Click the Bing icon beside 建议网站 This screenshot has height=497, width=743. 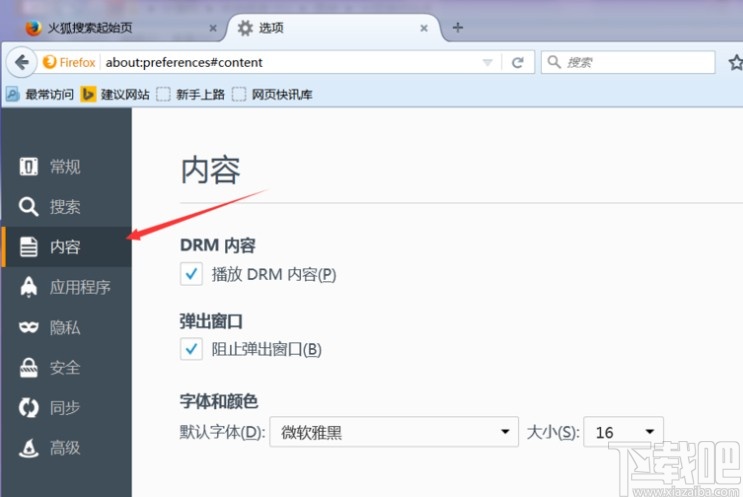88,94
